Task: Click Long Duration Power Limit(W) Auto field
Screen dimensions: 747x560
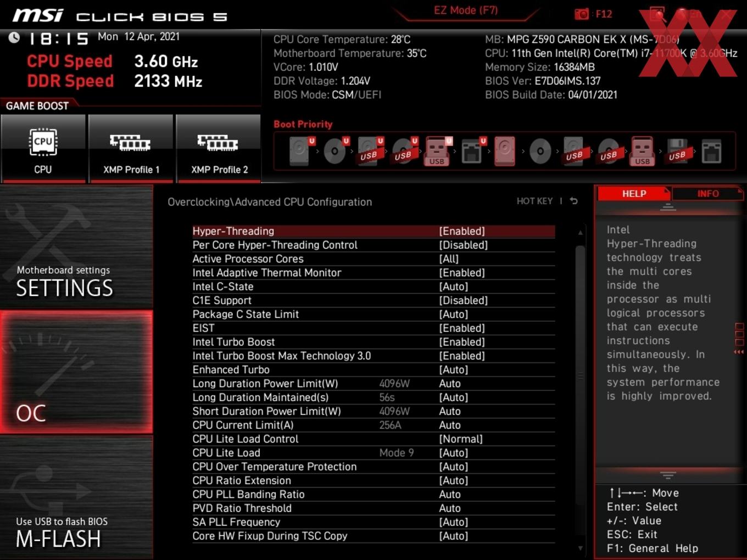Action: pos(450,383)
